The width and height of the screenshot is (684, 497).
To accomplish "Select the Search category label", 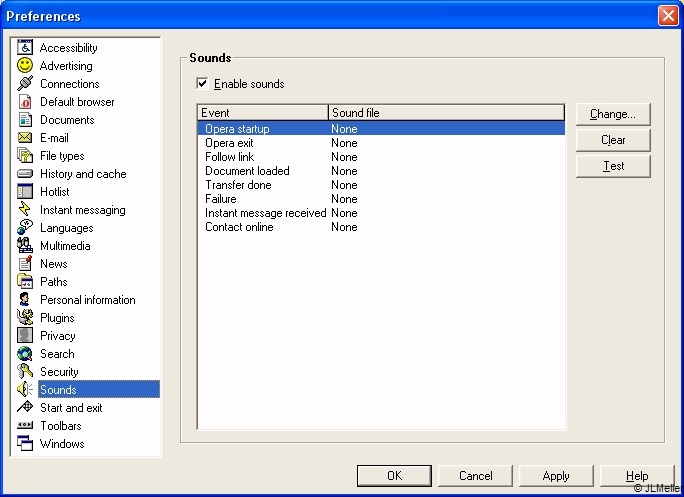I will point(57,353).
